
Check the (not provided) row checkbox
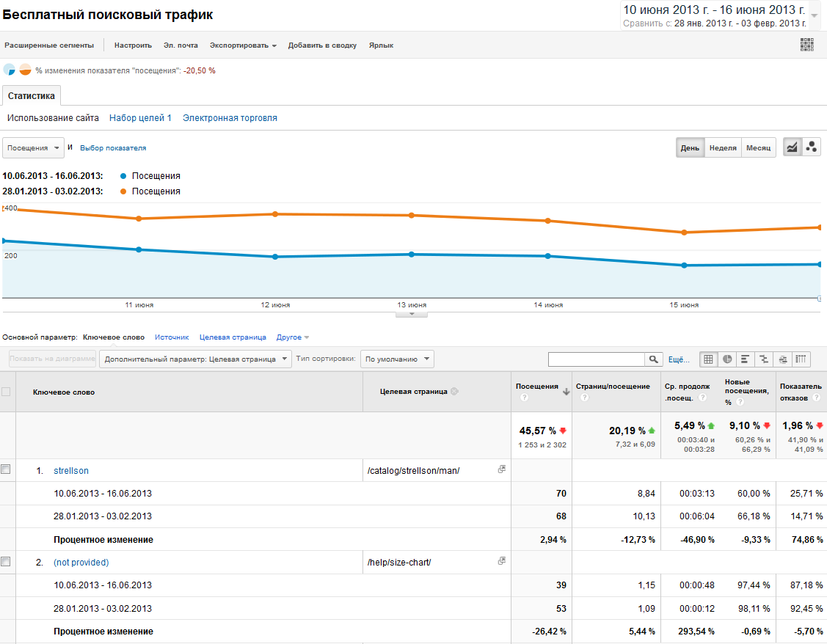pos(6,561)
